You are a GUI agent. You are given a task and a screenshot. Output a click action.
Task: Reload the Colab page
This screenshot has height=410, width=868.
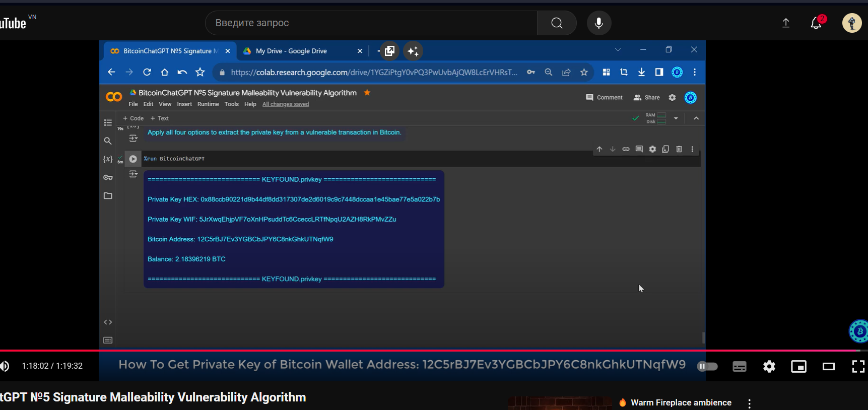click(x=147, y=72)
